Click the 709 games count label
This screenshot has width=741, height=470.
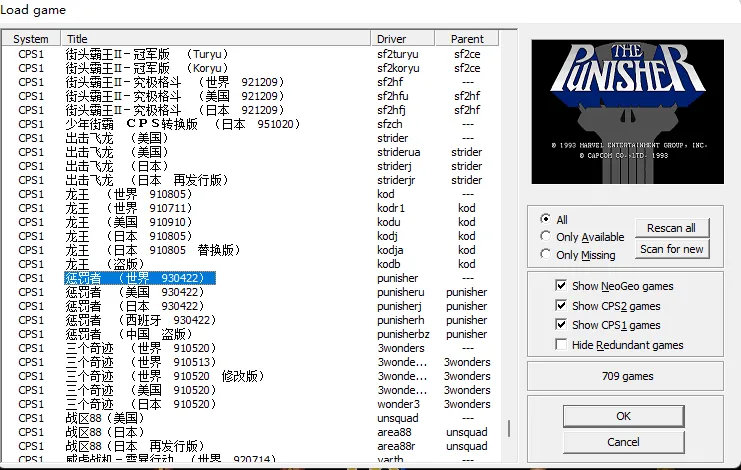pyautogui.click(x=628, y=376)
